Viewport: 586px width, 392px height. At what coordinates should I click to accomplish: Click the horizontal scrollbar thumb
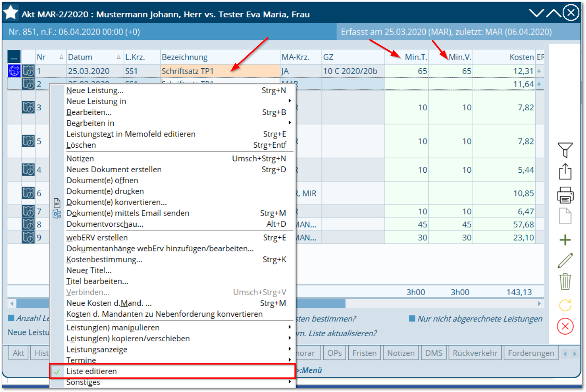(181, 304)
